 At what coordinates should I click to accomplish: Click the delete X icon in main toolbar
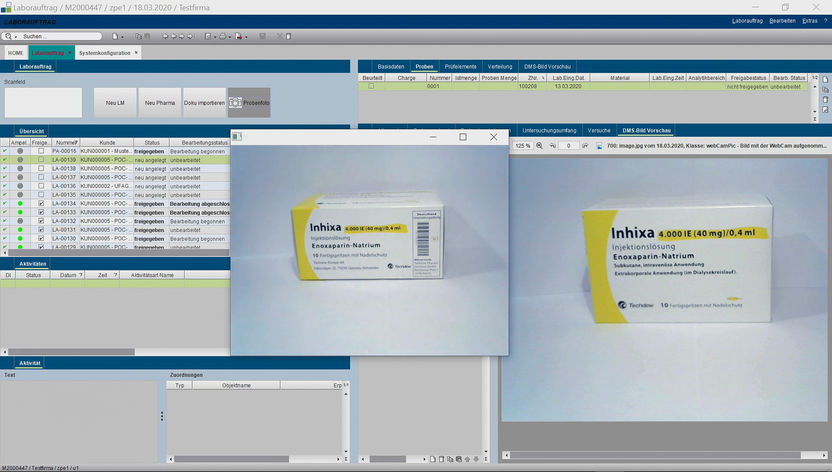click(280, 37)
